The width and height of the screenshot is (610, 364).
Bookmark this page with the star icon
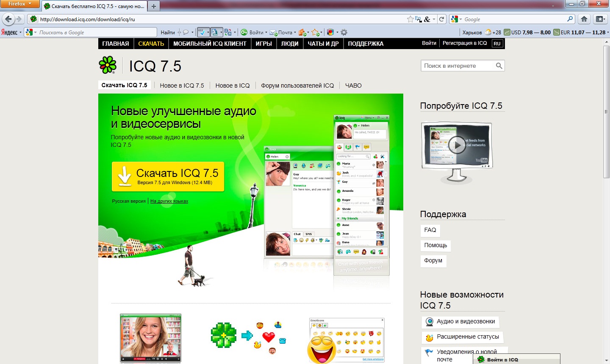tap(410, 19)
